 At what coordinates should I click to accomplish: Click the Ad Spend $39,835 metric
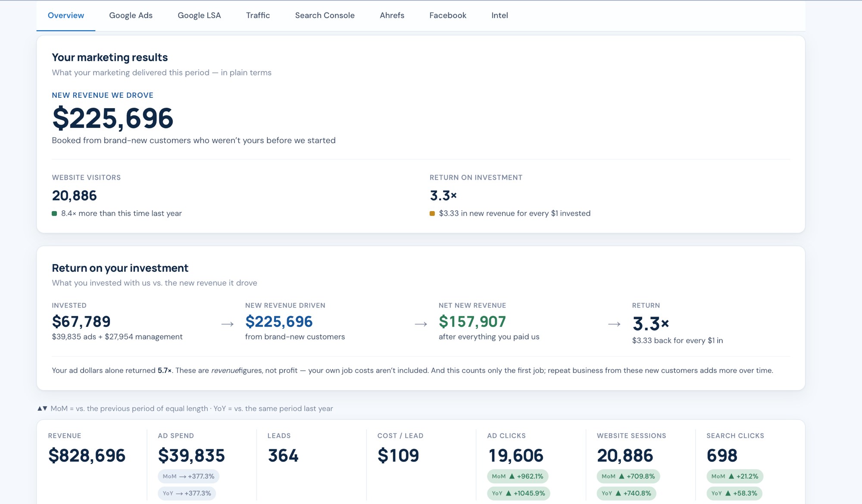coord(191,455)
